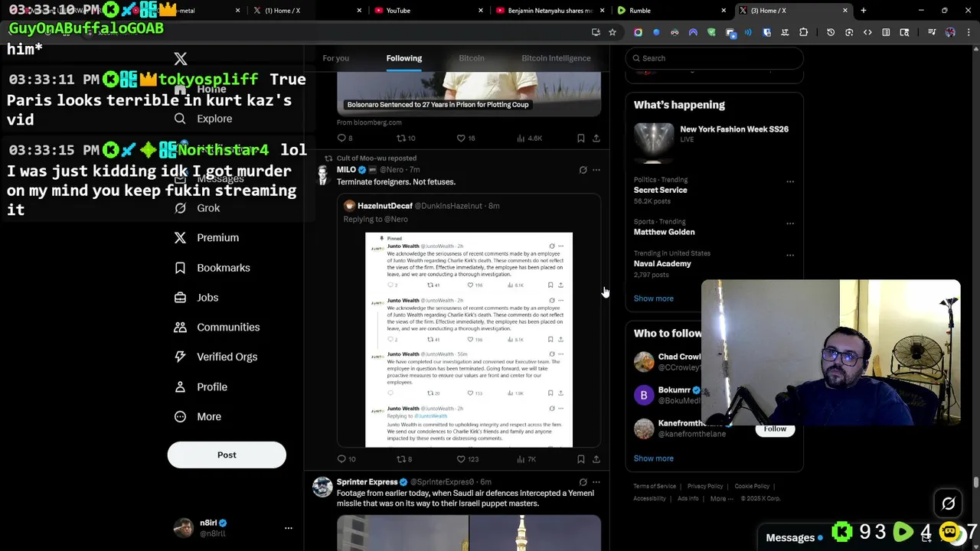Show more under Who to follow
Image resolution: width=980 pixels, height=551 pixels.
click(x=653, y=458)
